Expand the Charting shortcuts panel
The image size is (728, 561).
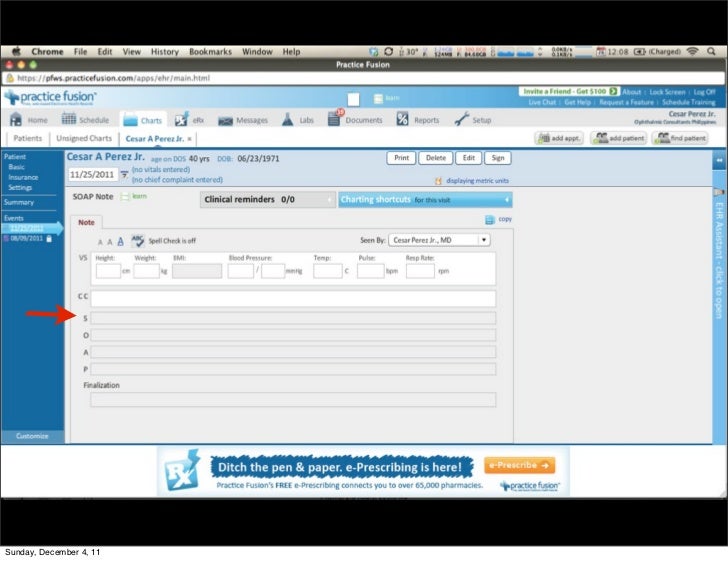[x=425, y=200]
